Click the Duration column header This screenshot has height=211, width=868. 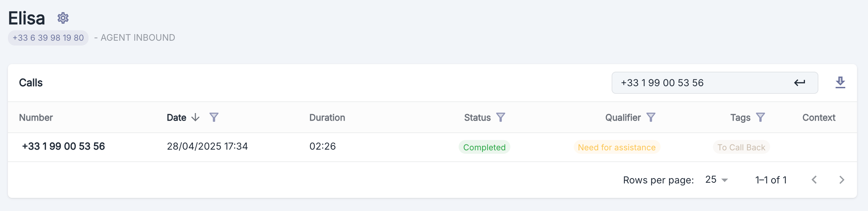(x=327, y=118)
